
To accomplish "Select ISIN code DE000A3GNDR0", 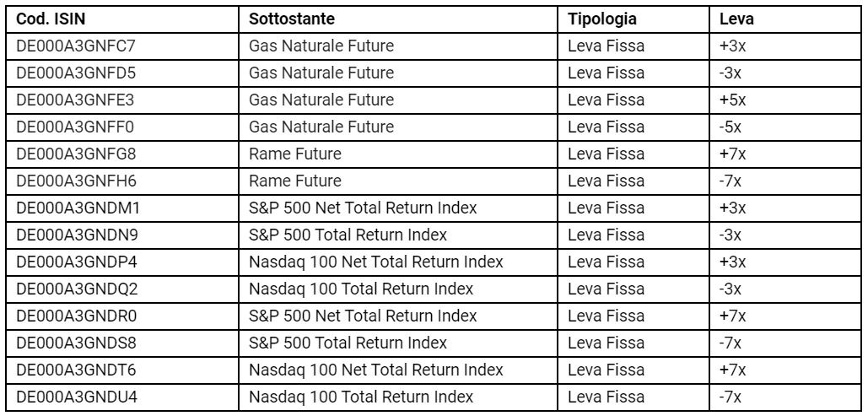I will [x=77, y=316].
